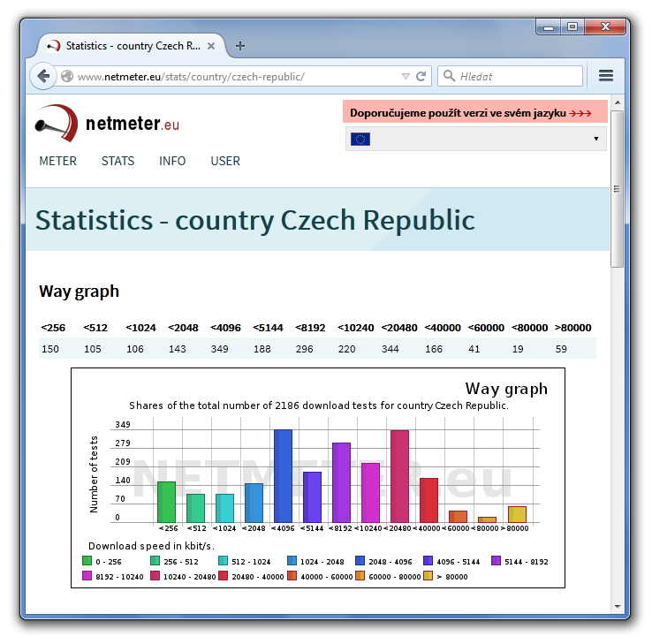Click the address bar URL

(x=192, y=77)
